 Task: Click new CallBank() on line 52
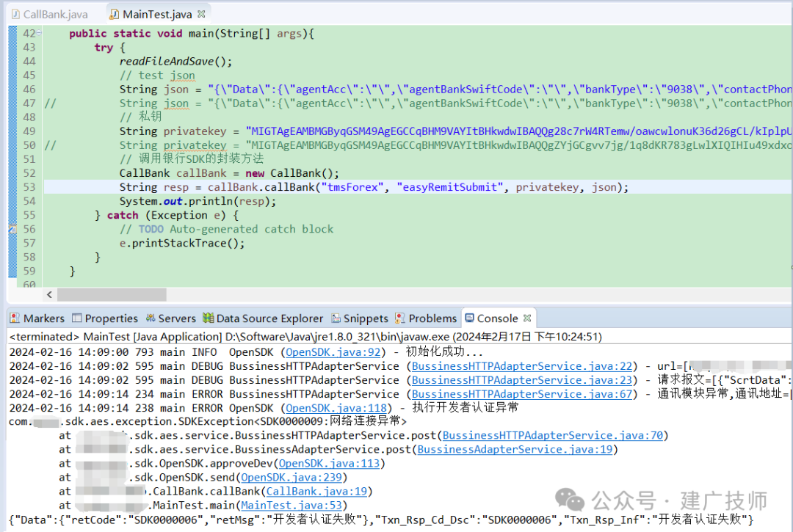click(x=292, y=173)
